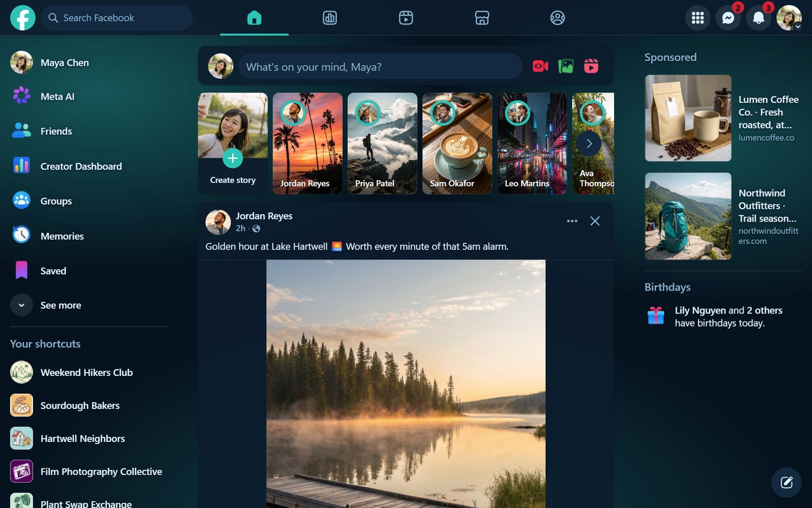812x508 pixels.
Task: Hide Jordan Reyes post with X
Action: pyautogui.click(x=595, y=221)
